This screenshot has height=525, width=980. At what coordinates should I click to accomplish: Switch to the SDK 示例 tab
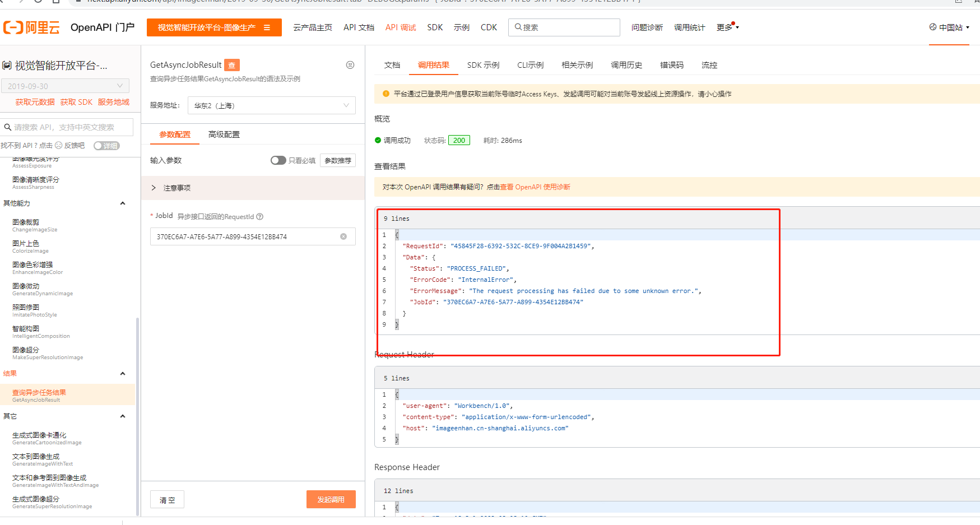coord(483,65)
